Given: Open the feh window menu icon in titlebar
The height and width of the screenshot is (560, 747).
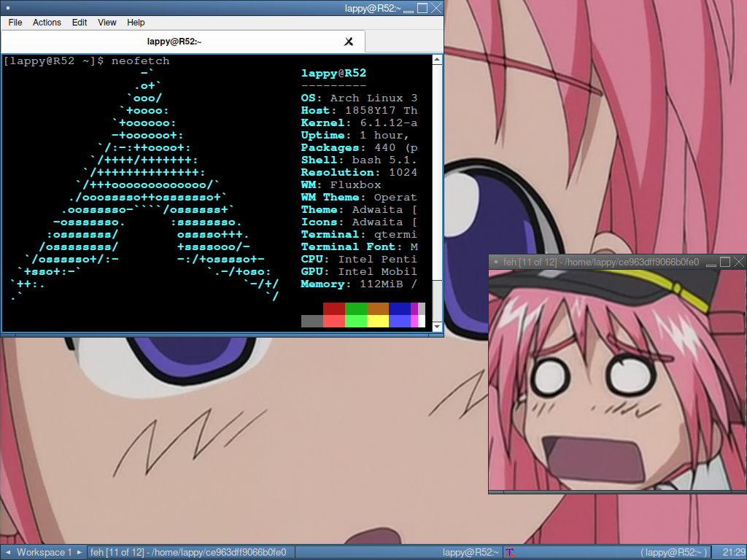Looking at the screenshot, I should 496,262.
